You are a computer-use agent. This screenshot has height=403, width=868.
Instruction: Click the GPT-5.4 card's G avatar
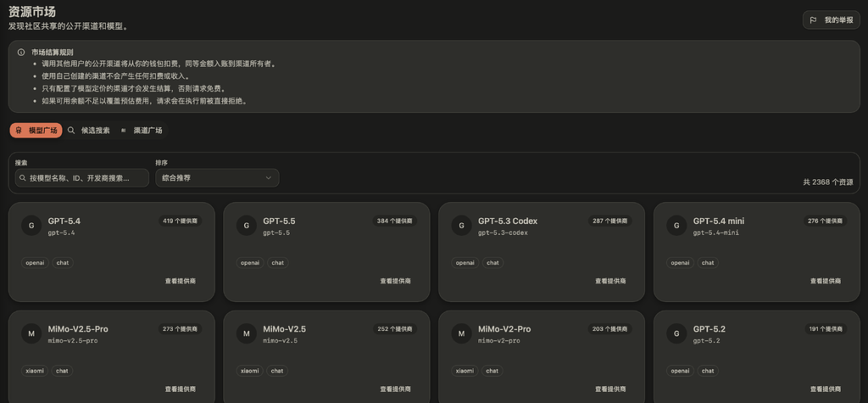pos(31,226)
